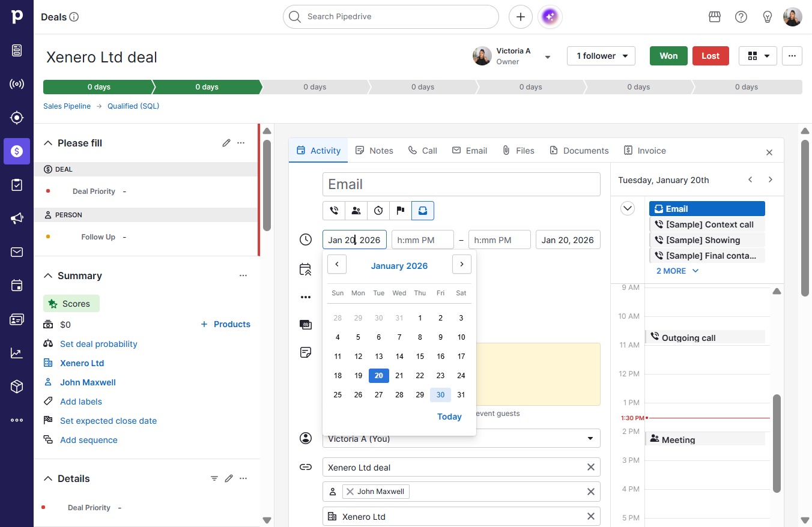812x527 pixels.
Task: Switch to the Notes tab
Action: click(374, 151)
